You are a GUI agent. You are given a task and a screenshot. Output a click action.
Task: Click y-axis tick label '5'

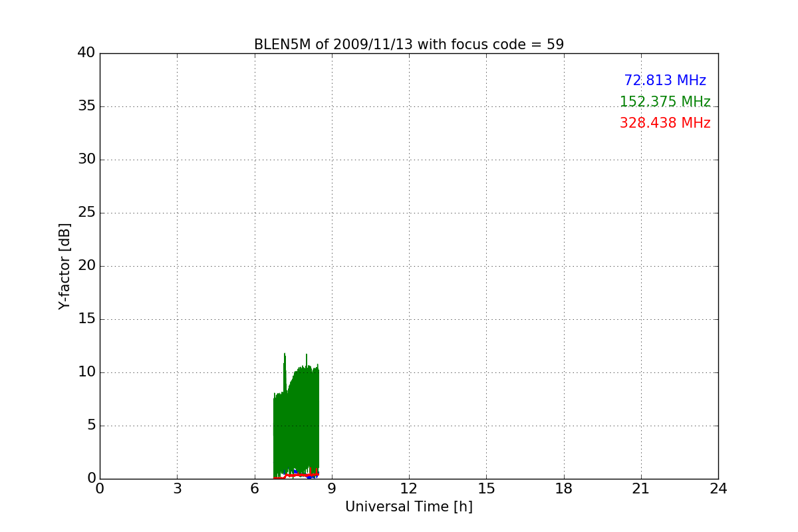[x=91, y=426]
